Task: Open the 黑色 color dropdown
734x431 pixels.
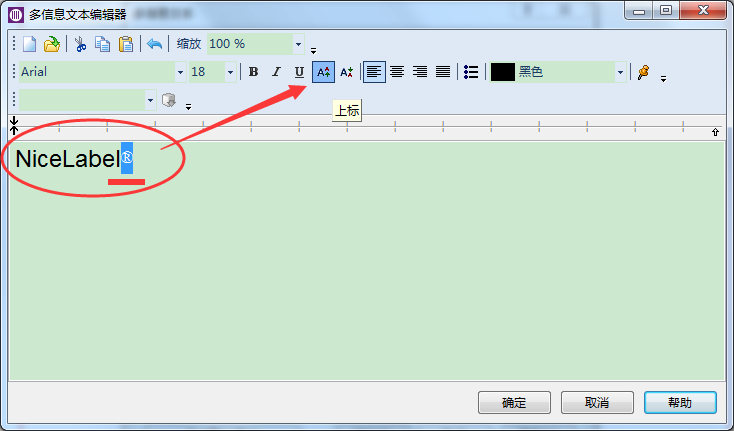Action: point(620,72)
